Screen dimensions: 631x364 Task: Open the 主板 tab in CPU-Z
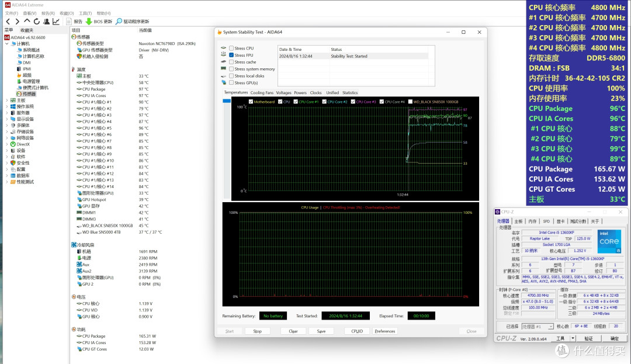point(518,221)
